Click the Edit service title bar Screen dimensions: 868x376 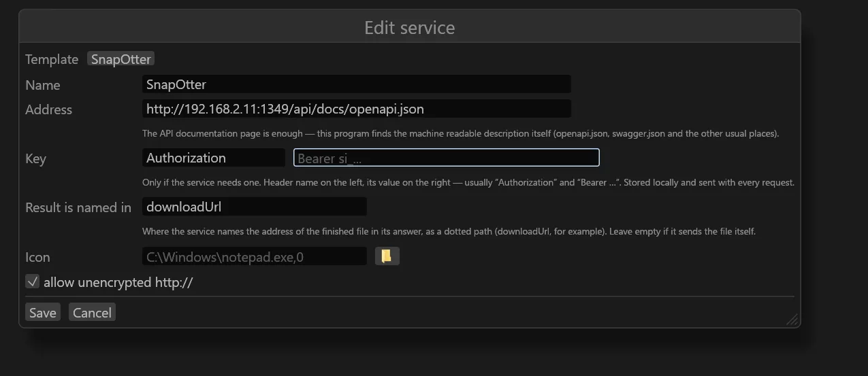410,27
